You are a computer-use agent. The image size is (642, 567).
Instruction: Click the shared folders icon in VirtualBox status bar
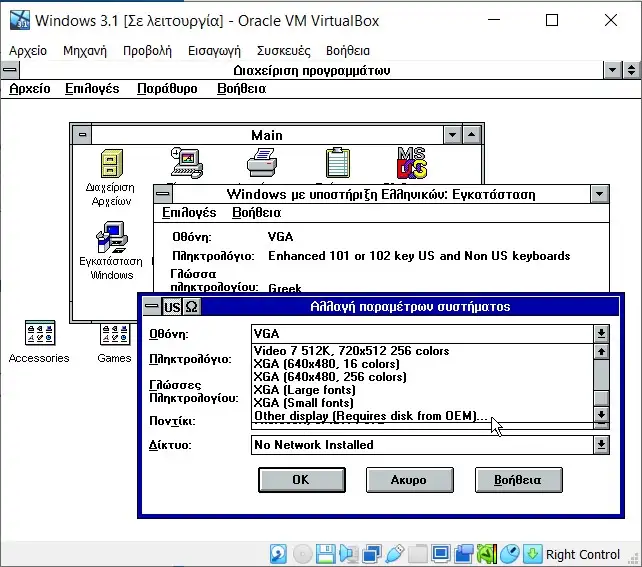418,554
